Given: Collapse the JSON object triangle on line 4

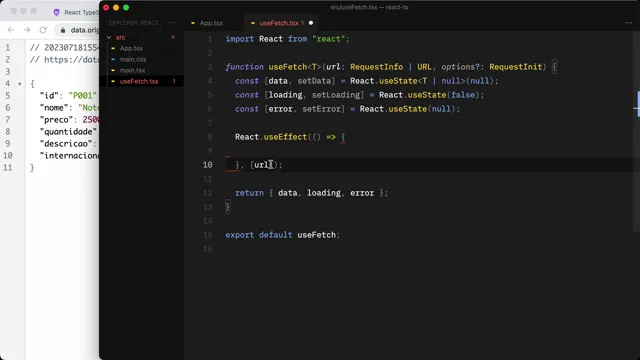Looking at the screenshot, I should pyautogui.click(x=20, y=84).
